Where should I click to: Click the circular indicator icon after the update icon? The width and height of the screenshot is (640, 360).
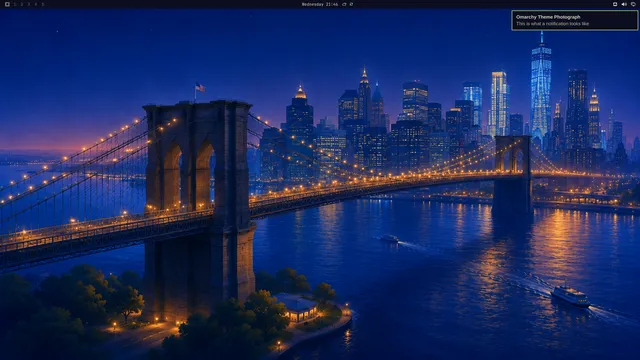tap(351, 4)
